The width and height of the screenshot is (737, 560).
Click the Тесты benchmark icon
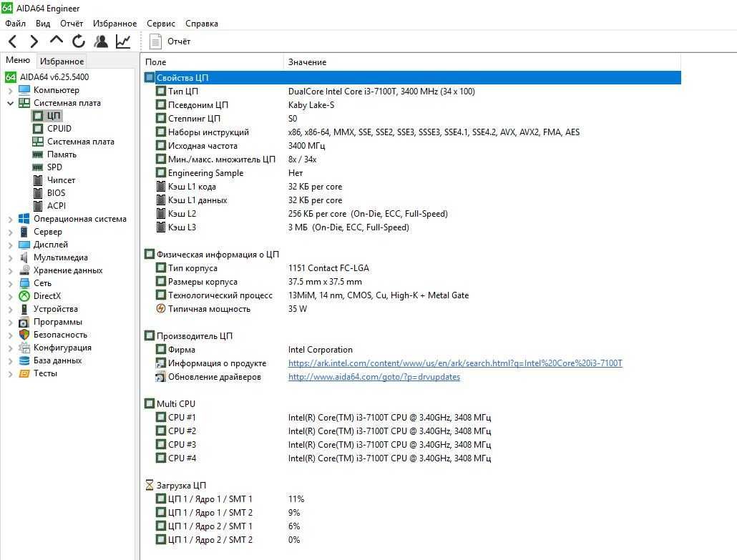tap(24, 373)
